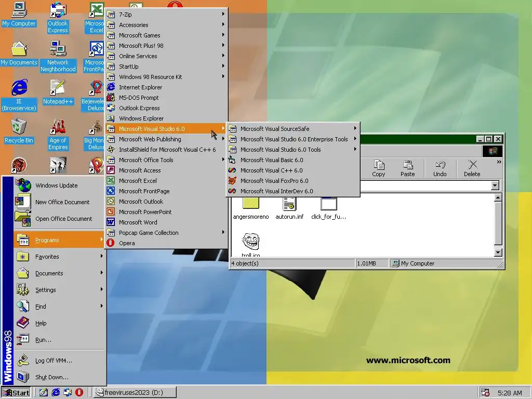532x399 pixels.
Task: Launch Microsoft FrontPage from Programs menu
Action: tap(166, 191)
